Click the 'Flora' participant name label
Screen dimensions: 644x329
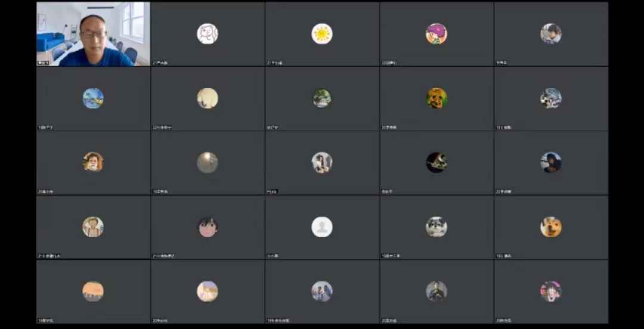coord(273,192)
